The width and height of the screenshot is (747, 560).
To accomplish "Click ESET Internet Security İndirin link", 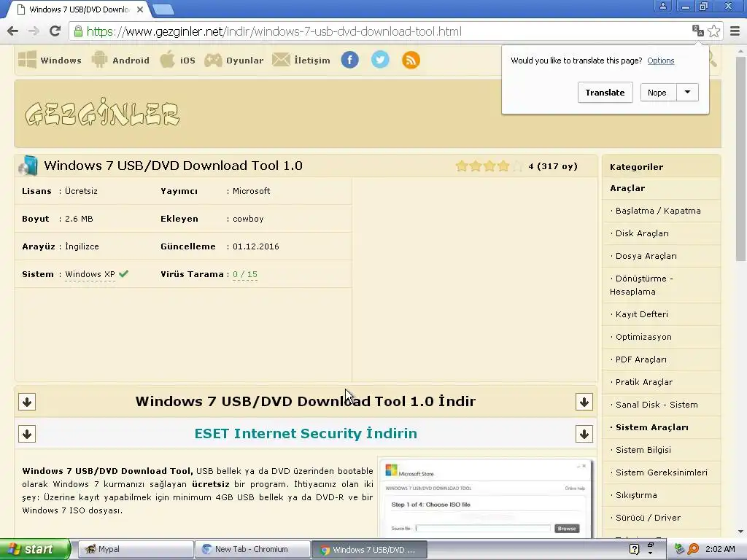I will [306, 433].
